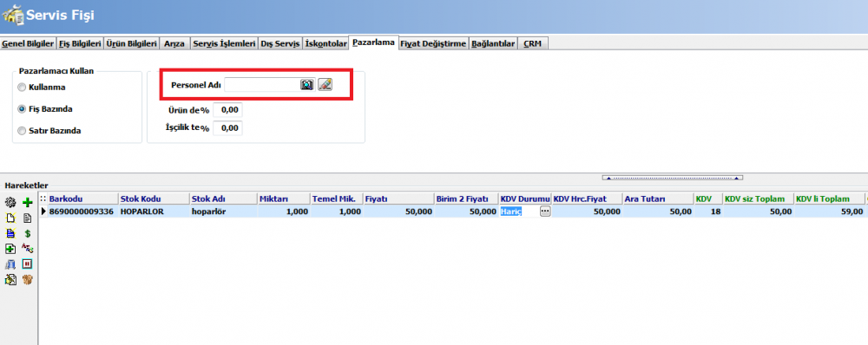
Task: Click the ABC font letters icon
Action: point(27,248)
